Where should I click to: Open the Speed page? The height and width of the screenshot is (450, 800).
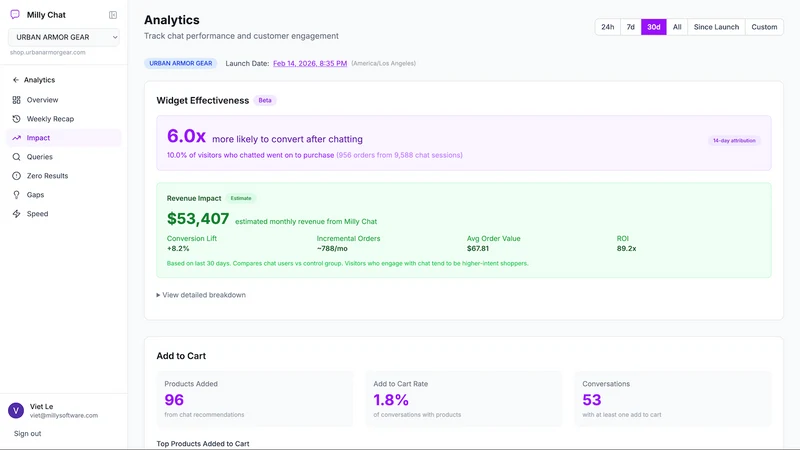click(64, 214)
